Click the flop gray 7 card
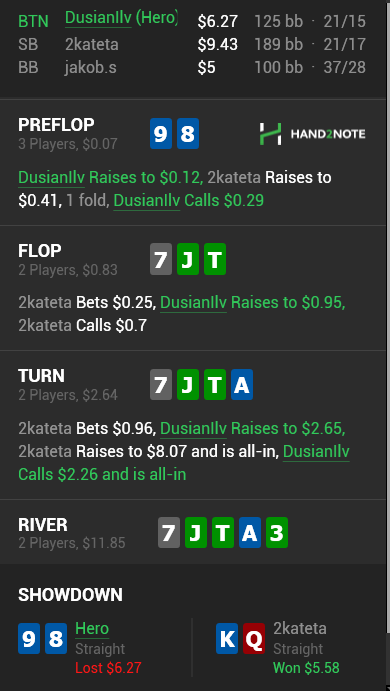 tap(161, 259)
